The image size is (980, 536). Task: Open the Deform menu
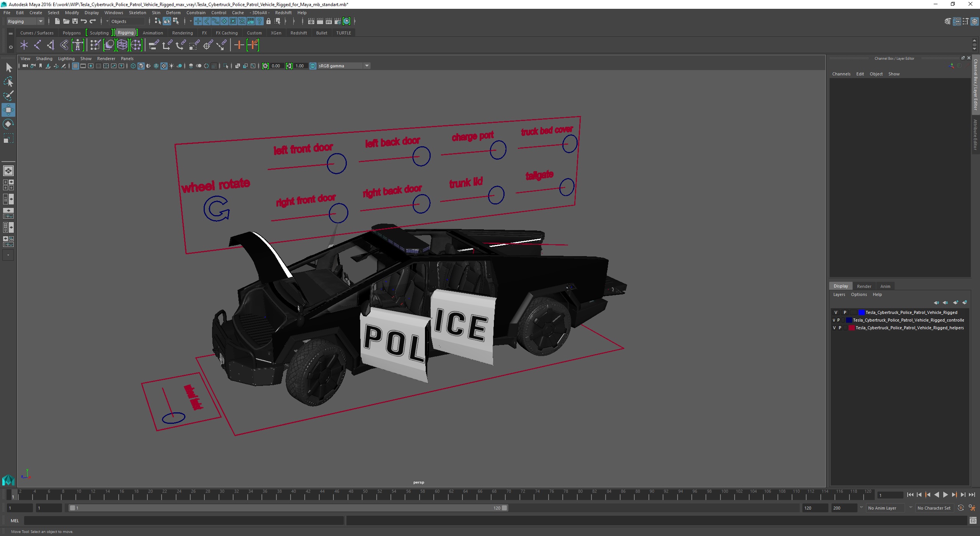point(173,13)
